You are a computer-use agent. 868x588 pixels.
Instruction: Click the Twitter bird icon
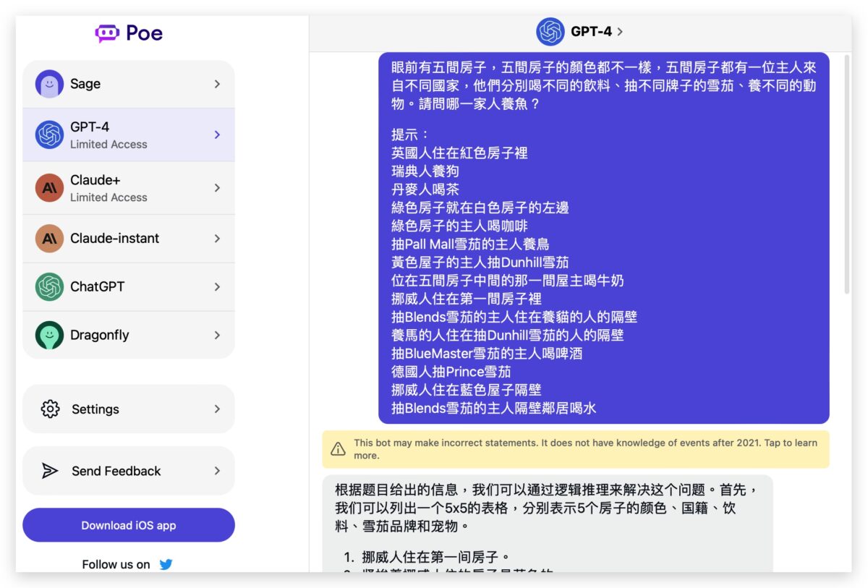point(166,565)
